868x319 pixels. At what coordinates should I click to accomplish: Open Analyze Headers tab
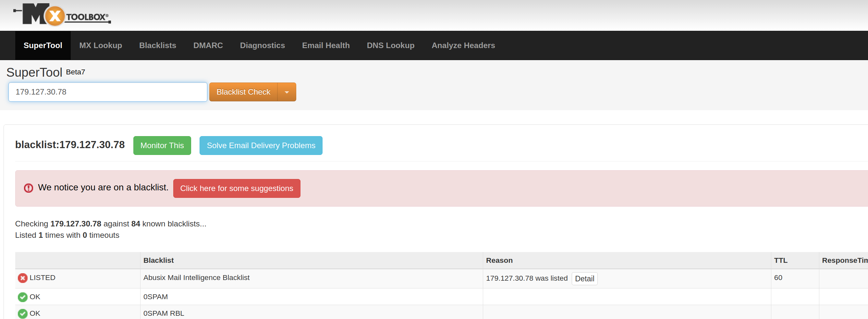463,45
